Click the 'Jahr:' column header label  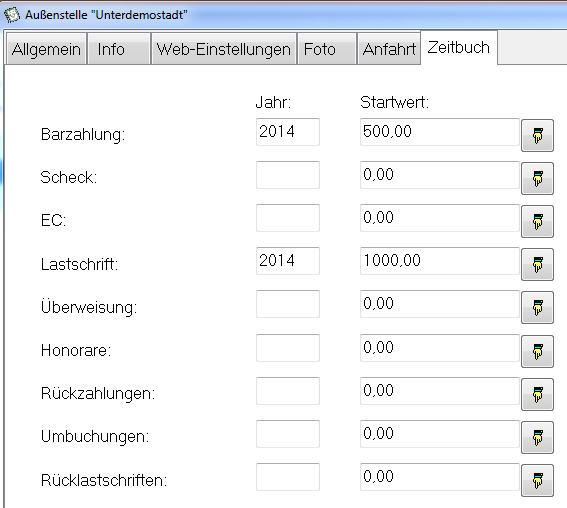273,102
